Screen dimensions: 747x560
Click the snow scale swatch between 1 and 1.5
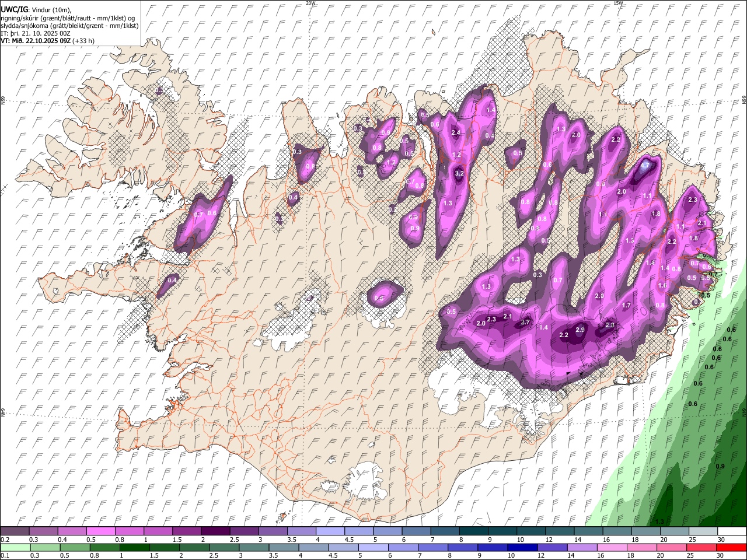(x=159, y=531)
